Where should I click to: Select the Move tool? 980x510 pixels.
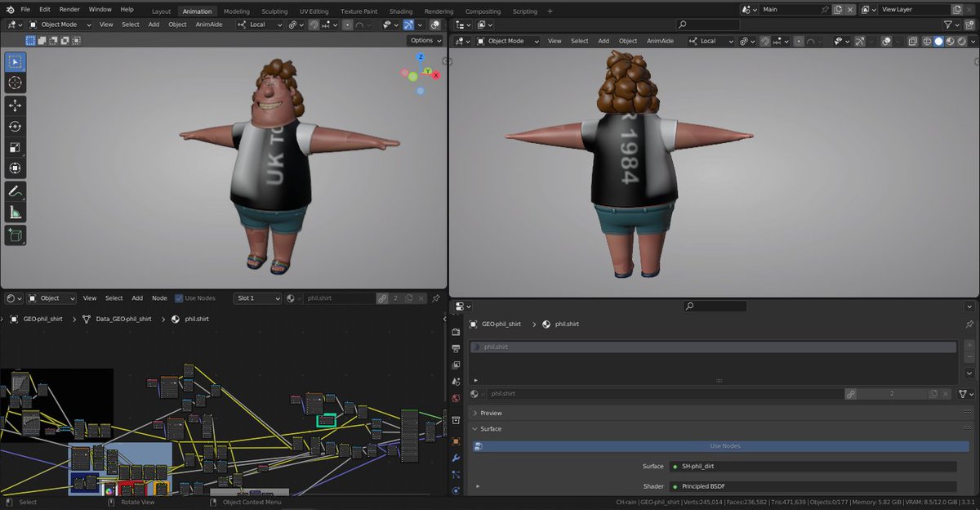15,105
